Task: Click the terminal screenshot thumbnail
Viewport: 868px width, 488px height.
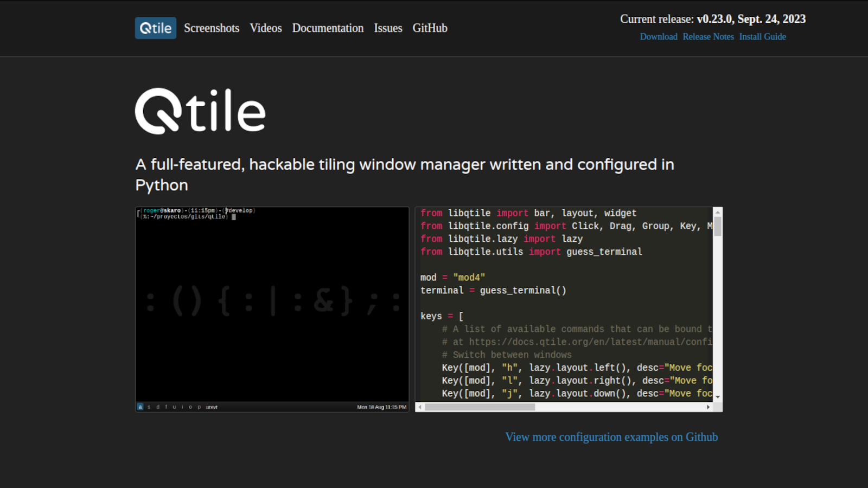Action: tap(272, 304)
